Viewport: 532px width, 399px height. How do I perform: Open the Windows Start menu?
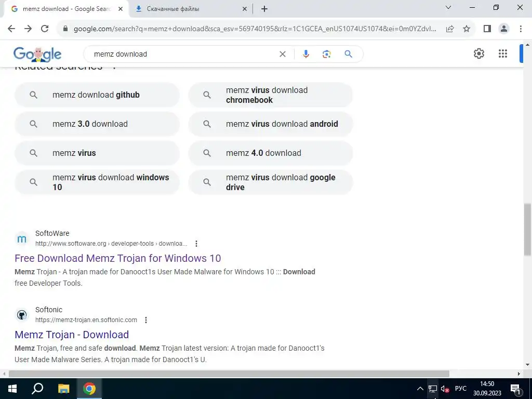pyautogui.click(x=12, y=389)
